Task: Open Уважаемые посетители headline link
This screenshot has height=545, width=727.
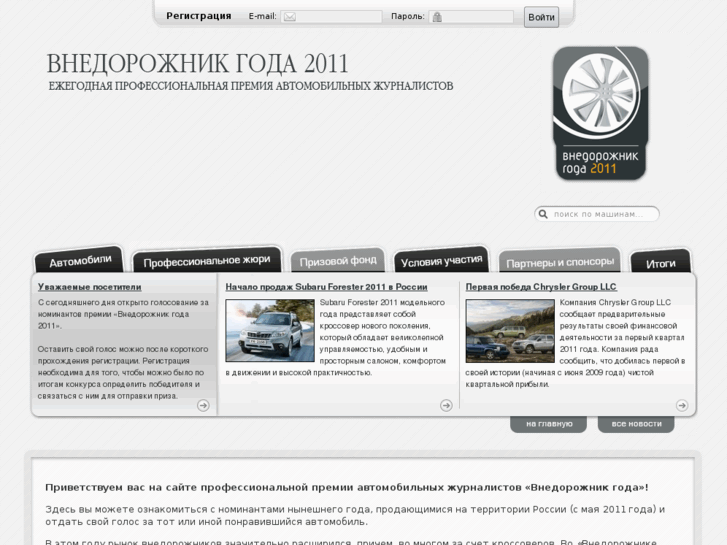Action: coord(89,287)
